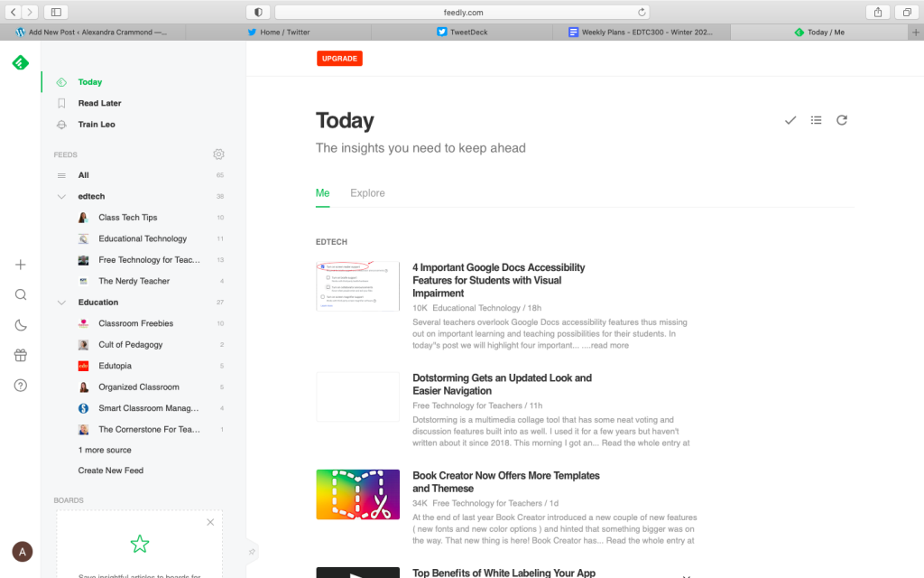The height and width of the screenshot is (578, 924).
Task: Click the Google Docs article thumbnail
Action: click(x=357, y=286)
